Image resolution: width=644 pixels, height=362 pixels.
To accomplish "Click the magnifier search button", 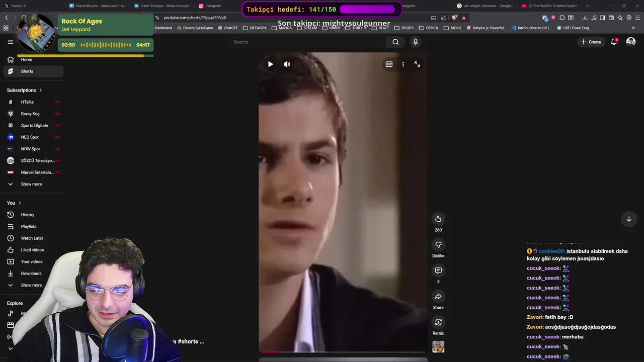I will (395, 42).
